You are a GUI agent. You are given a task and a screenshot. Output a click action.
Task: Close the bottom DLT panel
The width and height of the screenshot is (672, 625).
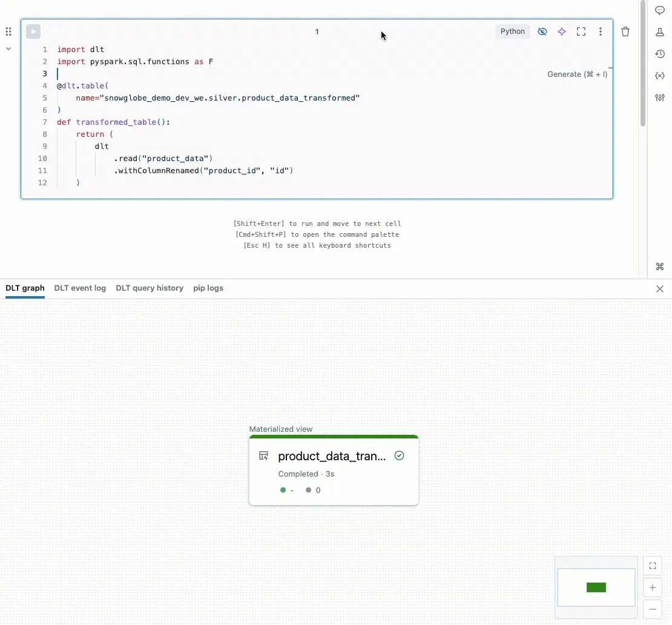click(x=659, y=289)
